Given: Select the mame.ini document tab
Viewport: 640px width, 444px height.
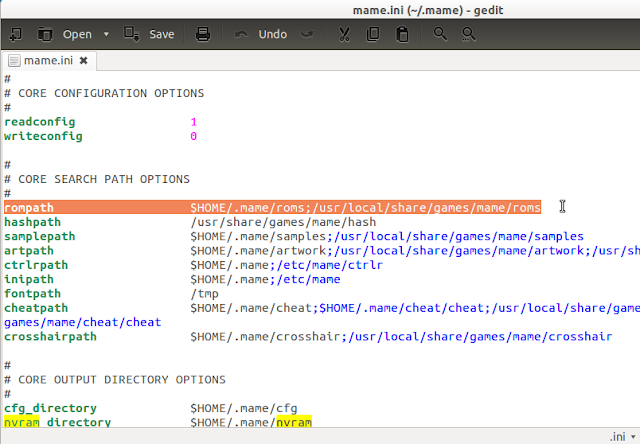Looking at the screenshot, I should click(x=48, y=61).
